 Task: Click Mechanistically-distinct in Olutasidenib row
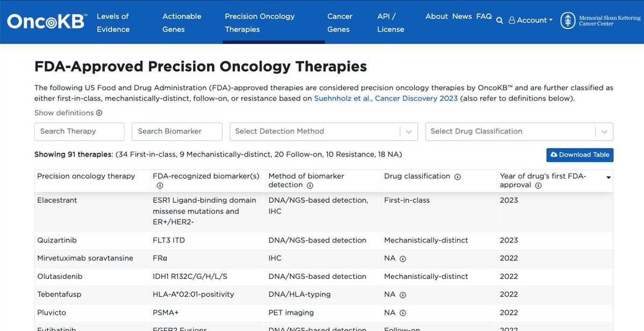tap(426, 277)
